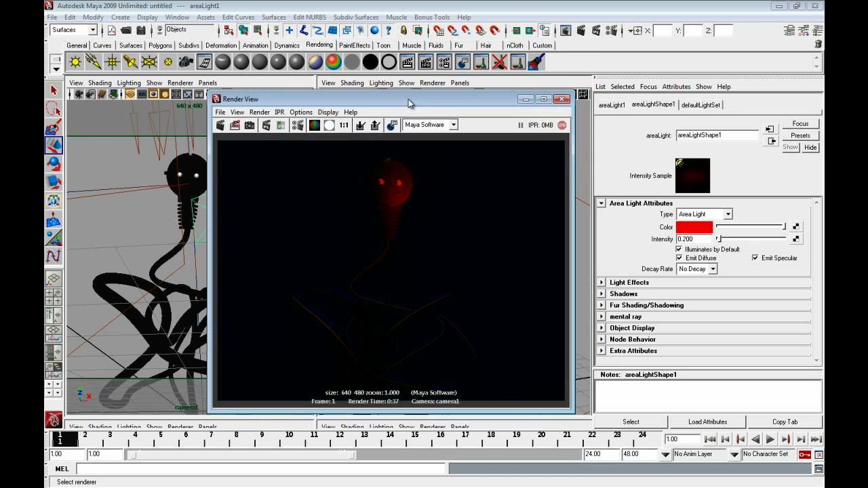
Task: Toggle Illuminates by Default checkbox
Action: tap(679, 249)
